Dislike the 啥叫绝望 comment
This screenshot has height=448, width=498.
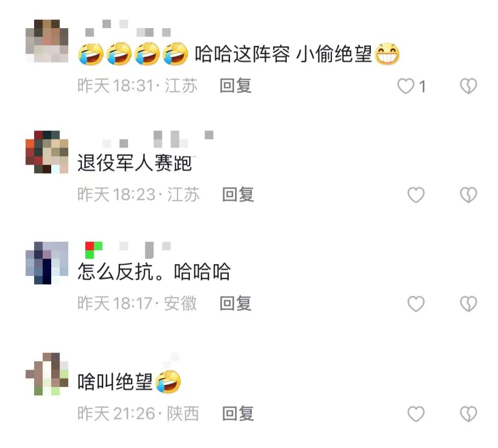click(468, 414)
